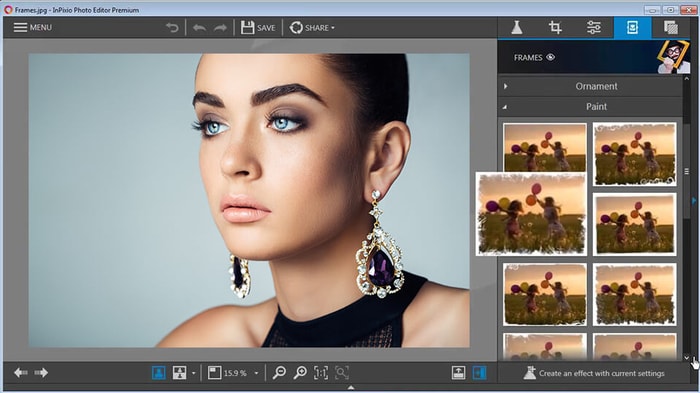This screenshot has height=393, width=700.
Task: Click the zoom in magnifier
Action: [x=300, y=372]
